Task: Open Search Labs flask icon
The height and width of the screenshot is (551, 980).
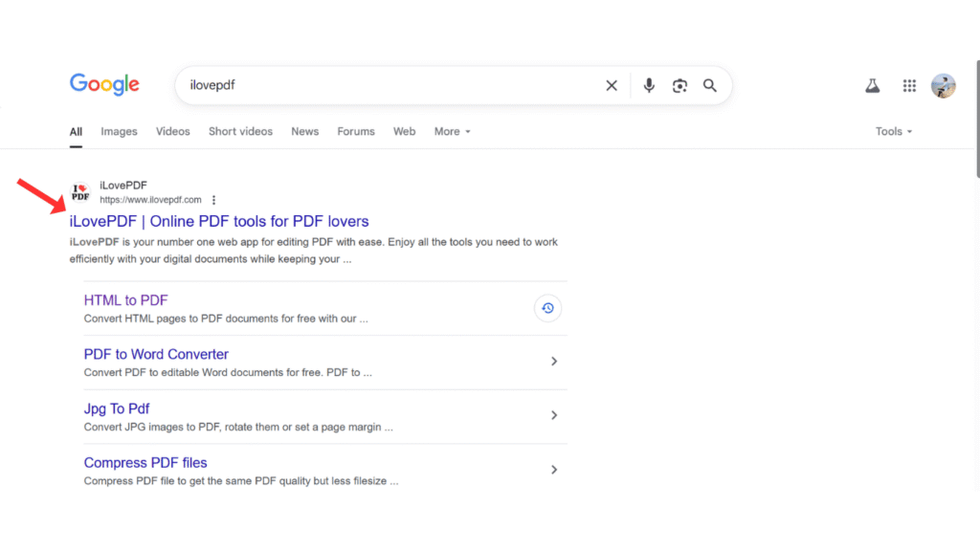Action: coord(873,85)
